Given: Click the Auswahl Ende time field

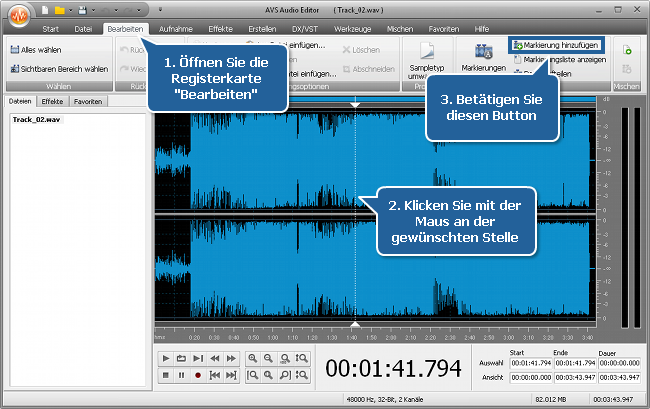Looking at the screenshot, I should point(575,363).
